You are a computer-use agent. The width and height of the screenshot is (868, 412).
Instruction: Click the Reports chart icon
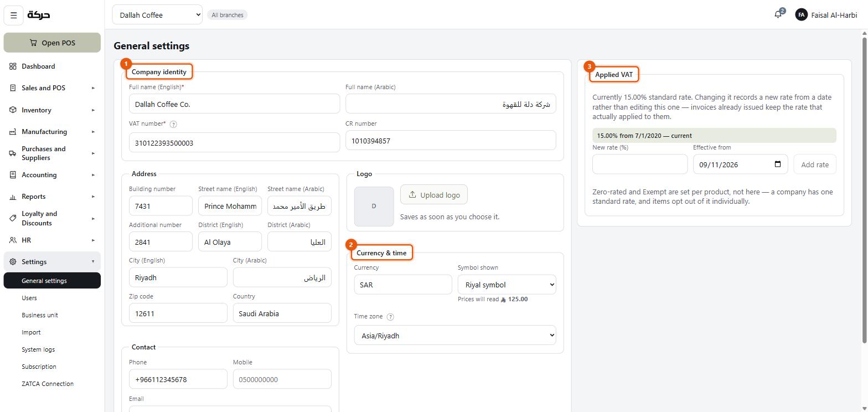(13, 197)
